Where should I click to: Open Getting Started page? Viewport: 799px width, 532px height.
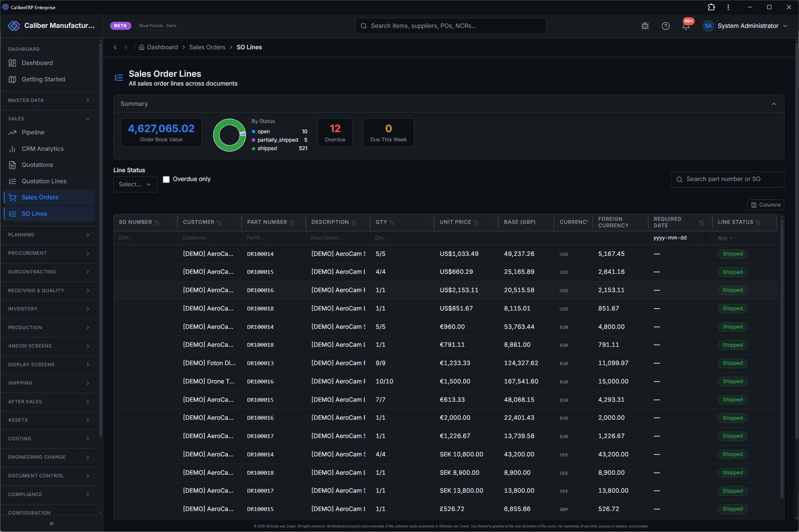(x=50, y=79)
